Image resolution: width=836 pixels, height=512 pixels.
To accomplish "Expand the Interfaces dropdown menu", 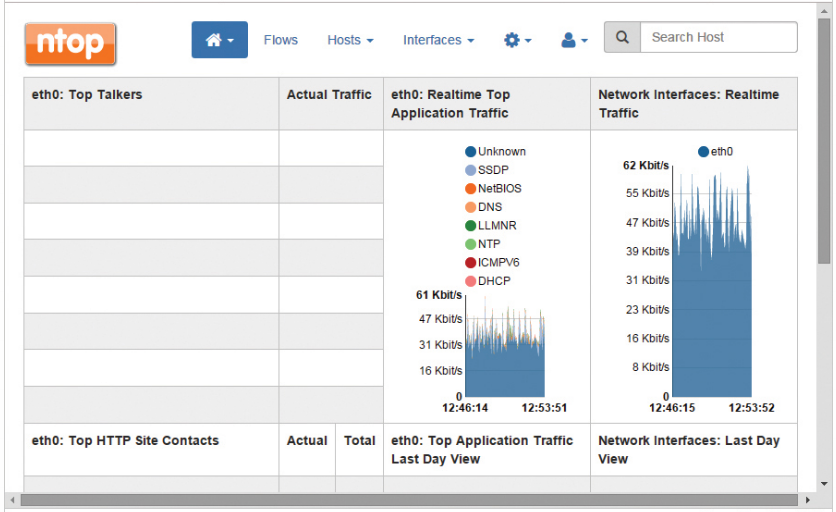I will tap(438, 40).
